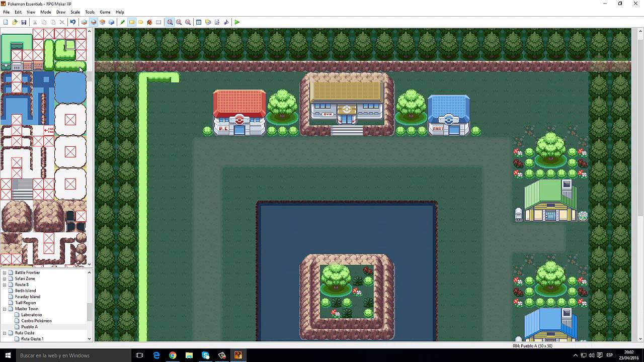The image size is (644, 362).
Task: Select the Ruta Oeste 1 map
Action: pos(32,339)
